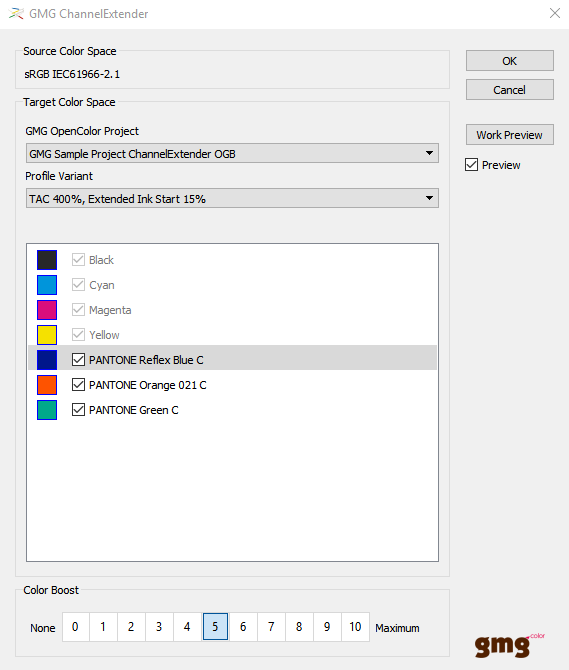
Task: Click the Cyan color swatch
Action: click(47, 285)
